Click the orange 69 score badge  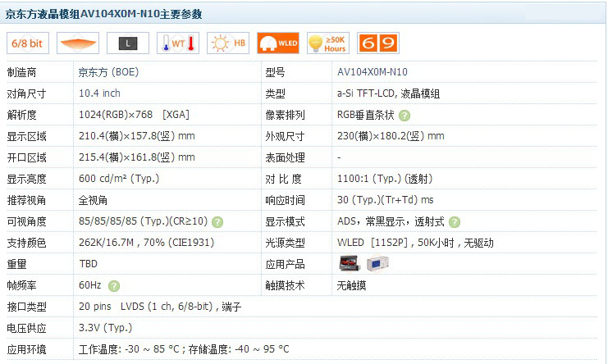click(377, 43)
